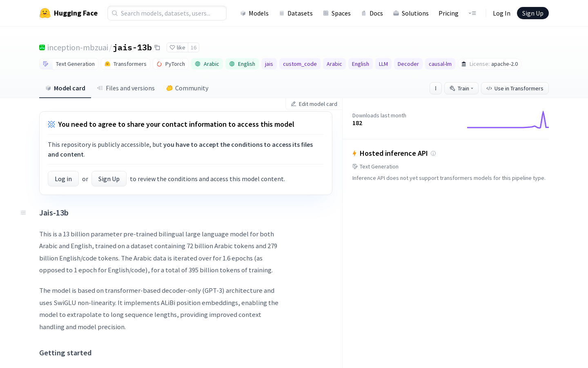Open the Train dropdown

461,88
